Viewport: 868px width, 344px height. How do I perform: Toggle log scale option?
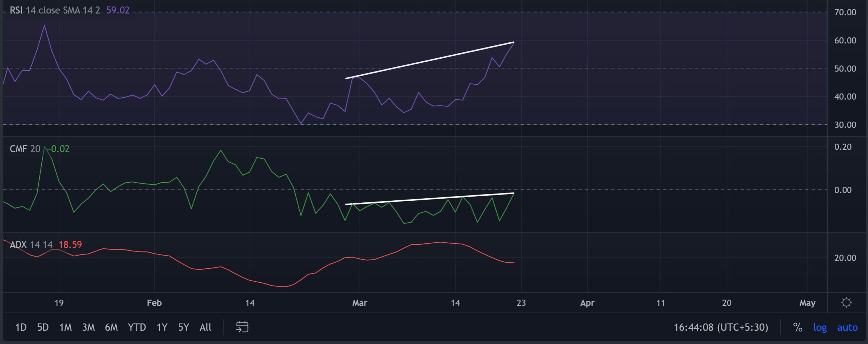pyautogui.click(x=820, y=327)
